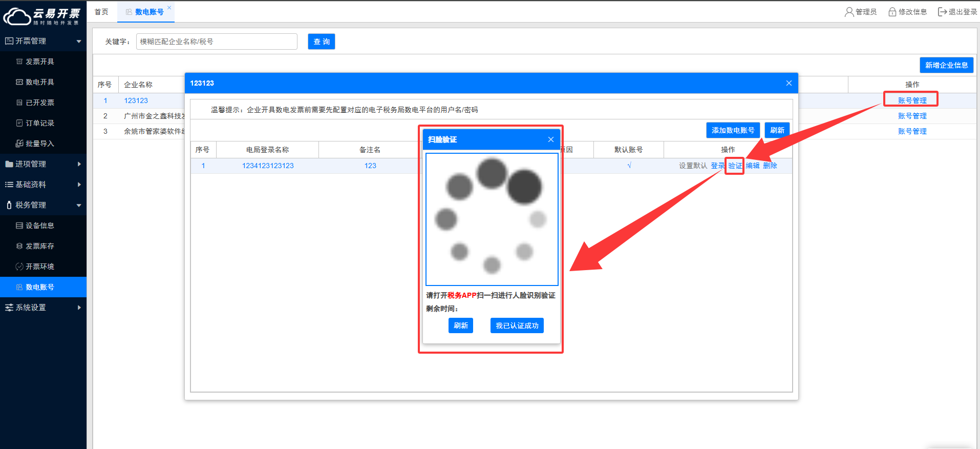
Task: Click the 查询 search button
Action: click(x=322, y=42)
